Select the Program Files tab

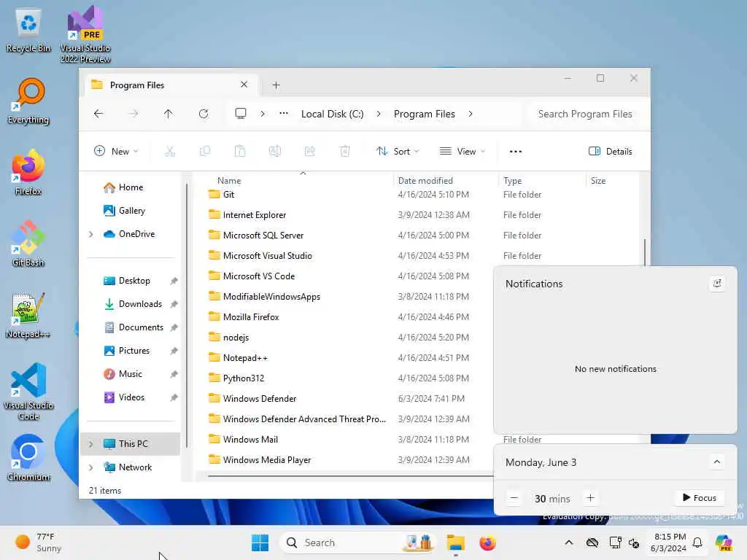171,85
